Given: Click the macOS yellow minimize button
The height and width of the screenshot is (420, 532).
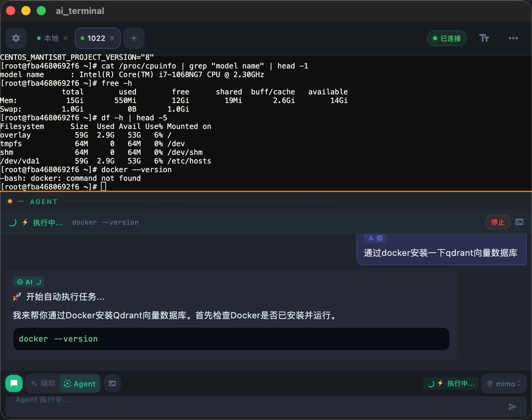Looking at the screenshot, I should 26,11.
